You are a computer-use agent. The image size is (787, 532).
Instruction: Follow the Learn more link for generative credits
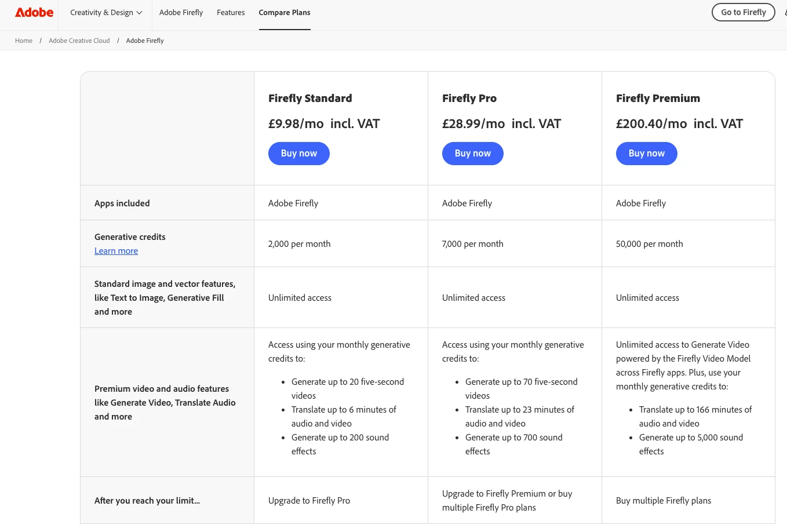(116, 251)
